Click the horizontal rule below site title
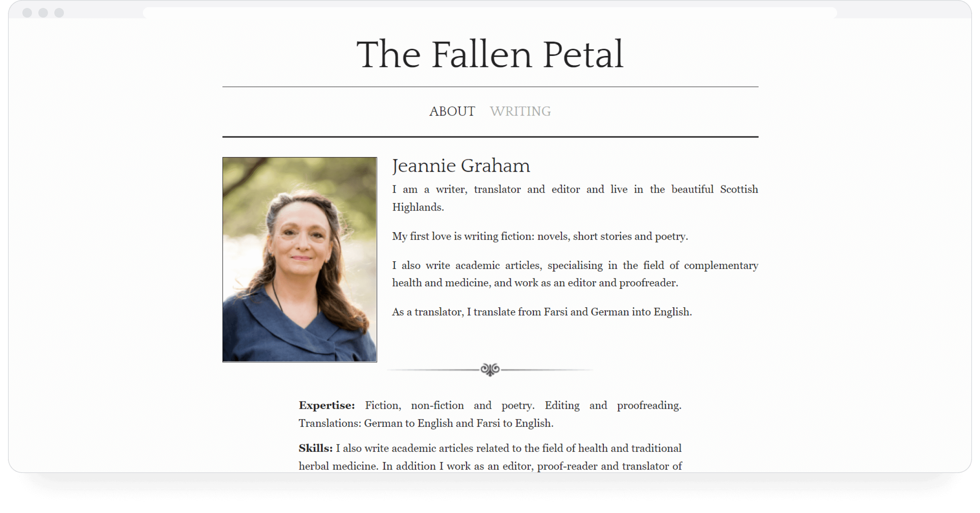 490,84
